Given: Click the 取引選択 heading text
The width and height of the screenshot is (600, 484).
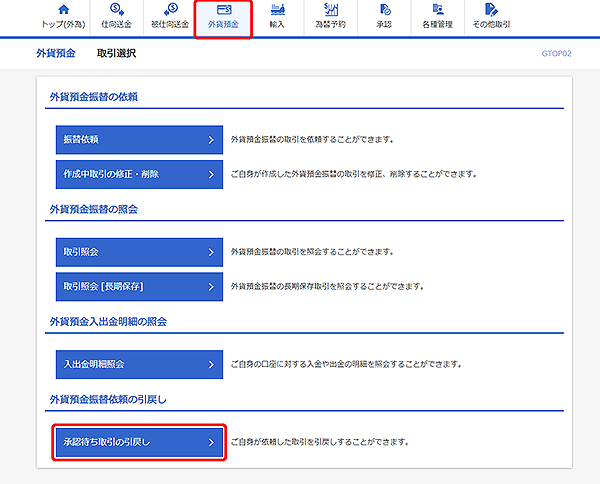Looking at the screenshot, I should point(116,53).
